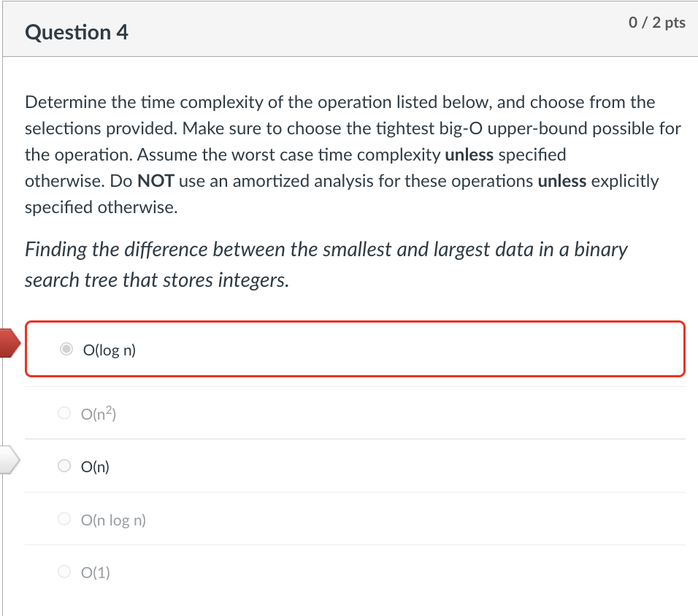Click the answer row containing O(n²)

point(355,412)
